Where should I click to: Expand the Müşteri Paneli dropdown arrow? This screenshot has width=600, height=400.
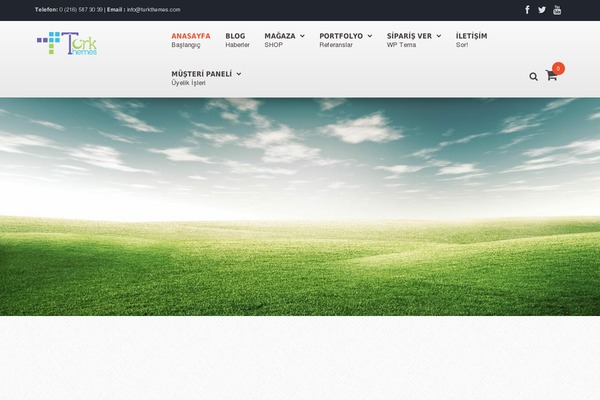point(238,74)
